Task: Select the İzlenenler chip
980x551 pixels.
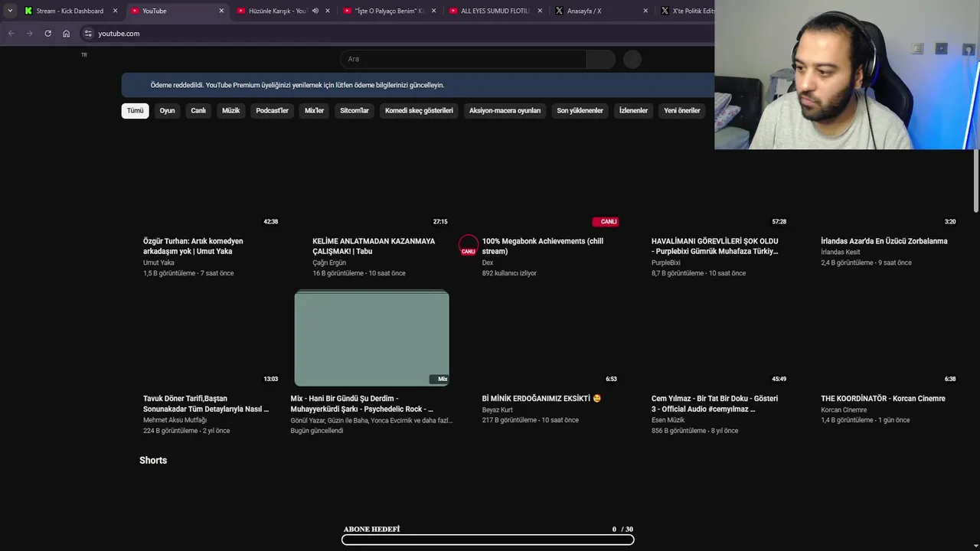Action: tap(633, 111)
